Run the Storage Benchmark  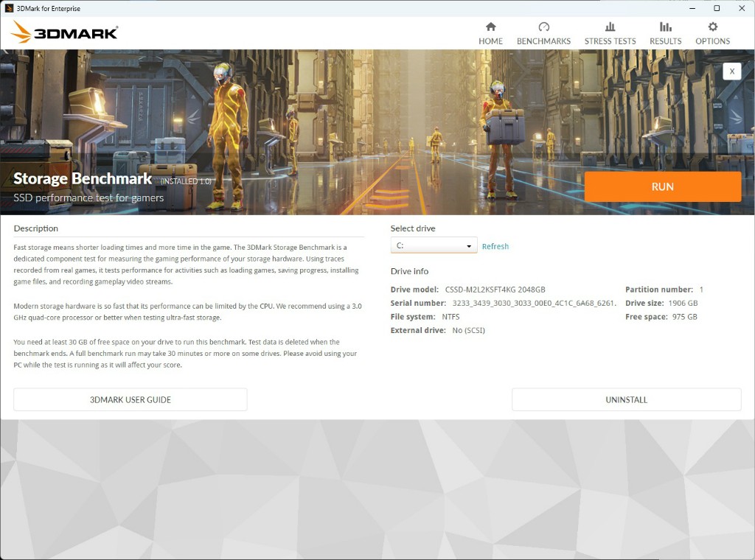pyautogui.click(x=662, y=186)
